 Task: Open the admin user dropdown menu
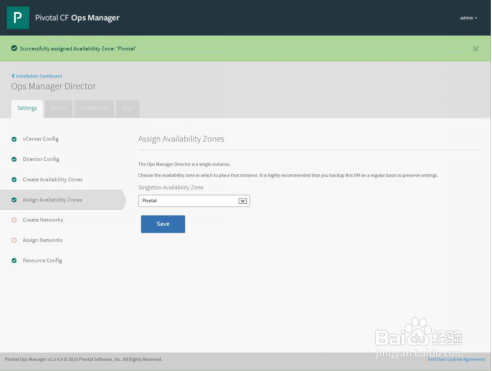pos(468,18)
